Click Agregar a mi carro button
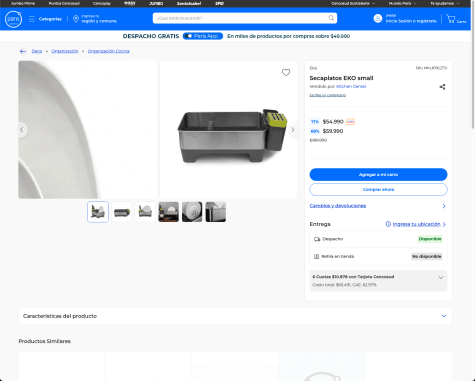 378,175
